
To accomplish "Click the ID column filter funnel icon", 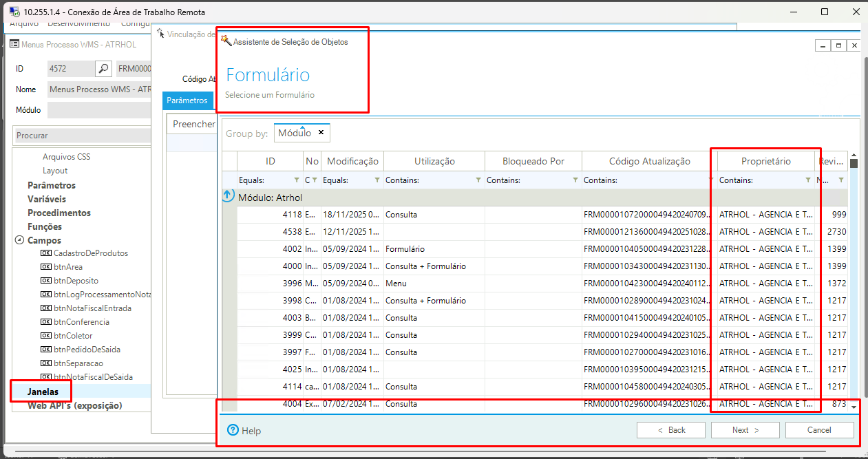I will (297, 180).
